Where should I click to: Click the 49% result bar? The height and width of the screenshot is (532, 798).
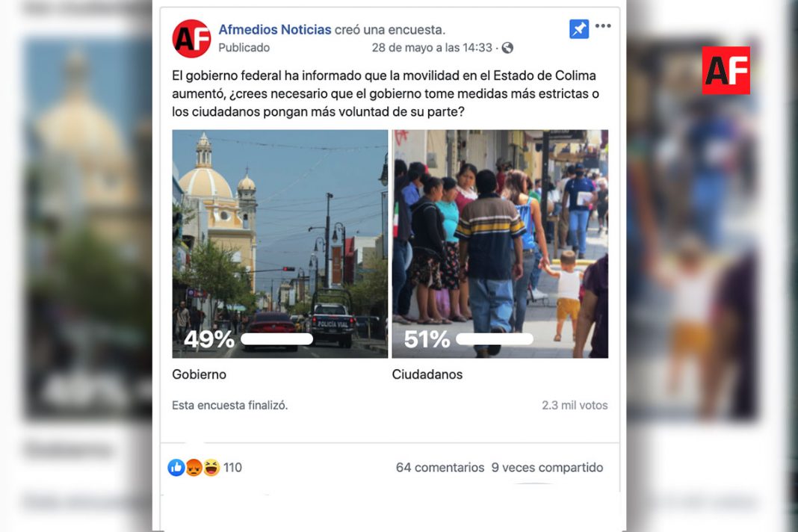coord(276,339)
